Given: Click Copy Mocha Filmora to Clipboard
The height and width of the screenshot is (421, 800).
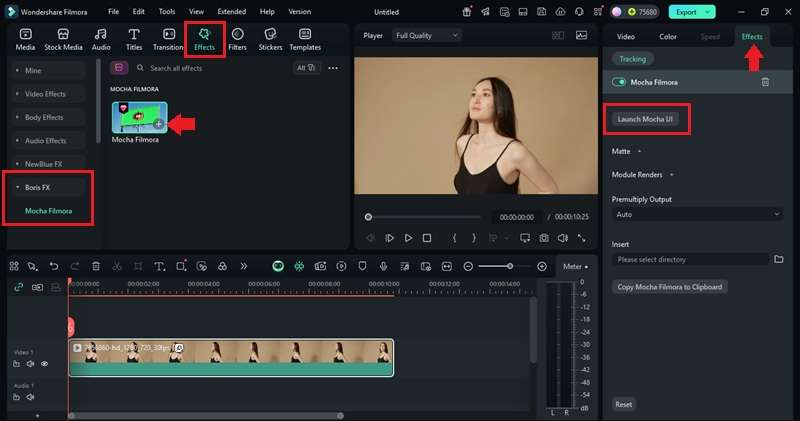Looking at the screenshot, I should (x=669, y=287).
